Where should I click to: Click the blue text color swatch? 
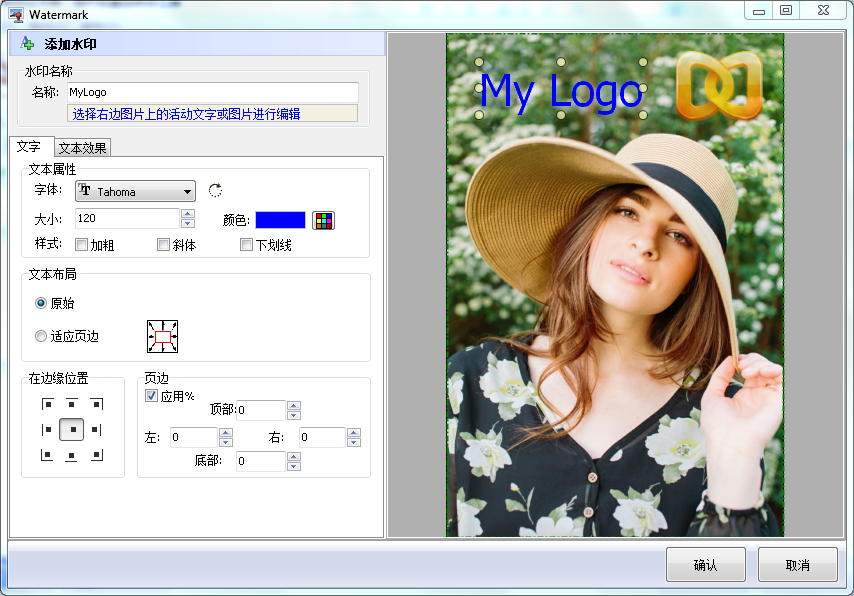(x=280, y=220)
